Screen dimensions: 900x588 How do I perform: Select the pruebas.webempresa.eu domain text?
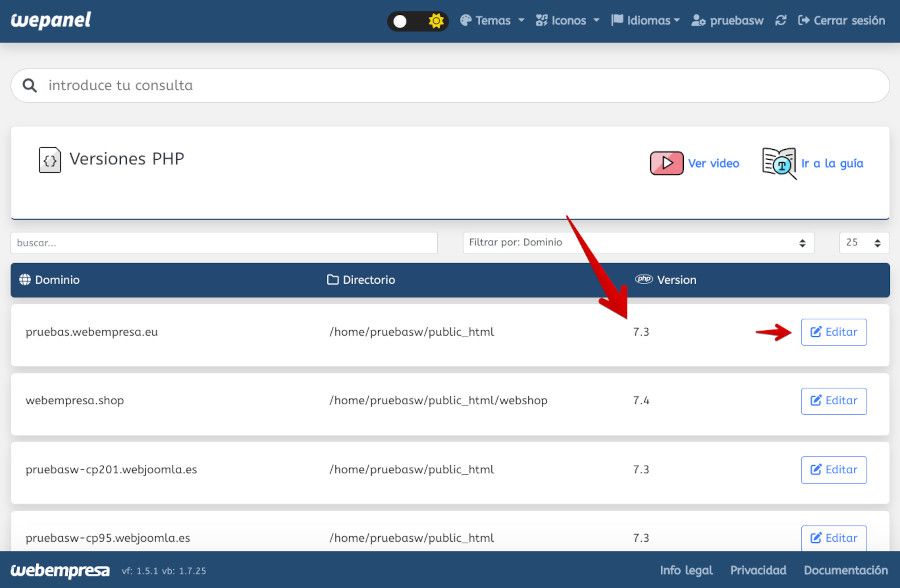click(91, 332)
